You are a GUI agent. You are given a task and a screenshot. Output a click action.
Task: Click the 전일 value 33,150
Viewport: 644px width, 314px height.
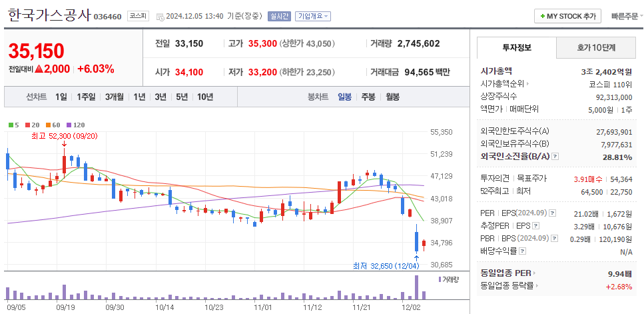(189, 43)
